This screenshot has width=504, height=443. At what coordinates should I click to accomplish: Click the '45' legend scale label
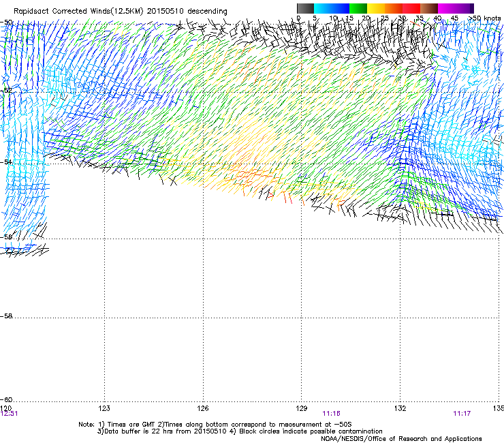tap(454, 18)
